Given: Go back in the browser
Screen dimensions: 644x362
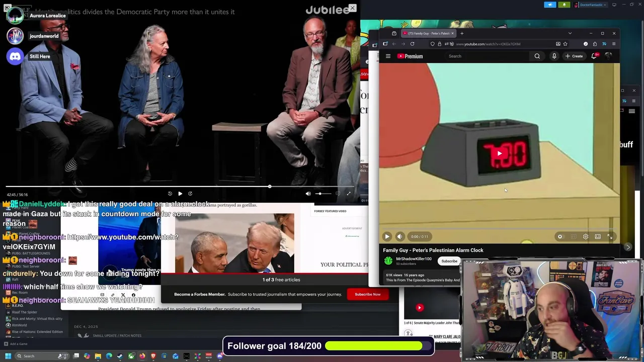Looking at the screenshot, I should coord(394,44).
